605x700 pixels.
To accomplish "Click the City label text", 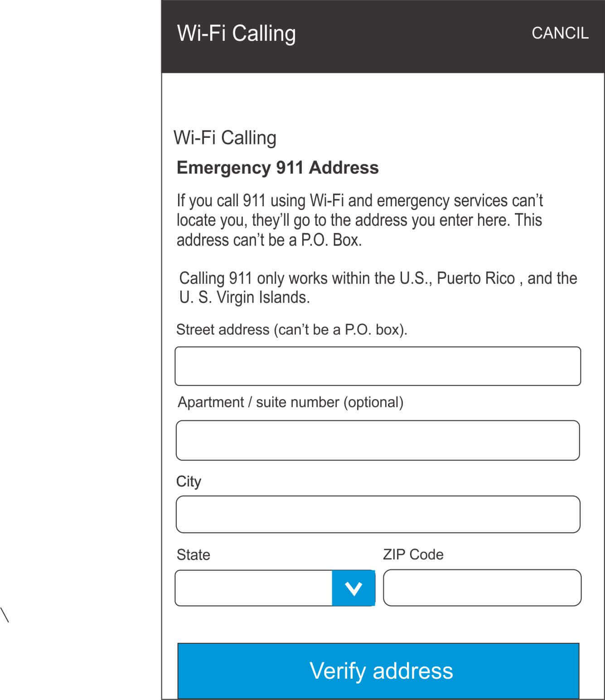I will [189, 481].
